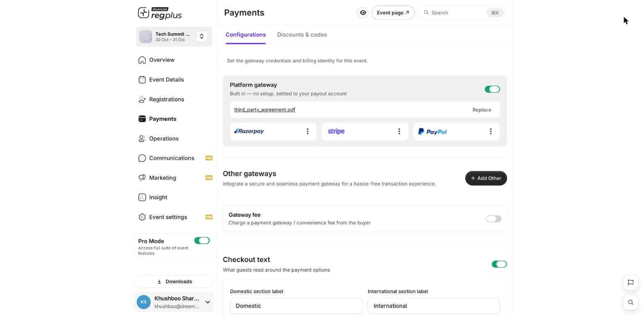Click the PayPal logo
The width and height of the screenshot is (644, 317).
pos(432,131)
